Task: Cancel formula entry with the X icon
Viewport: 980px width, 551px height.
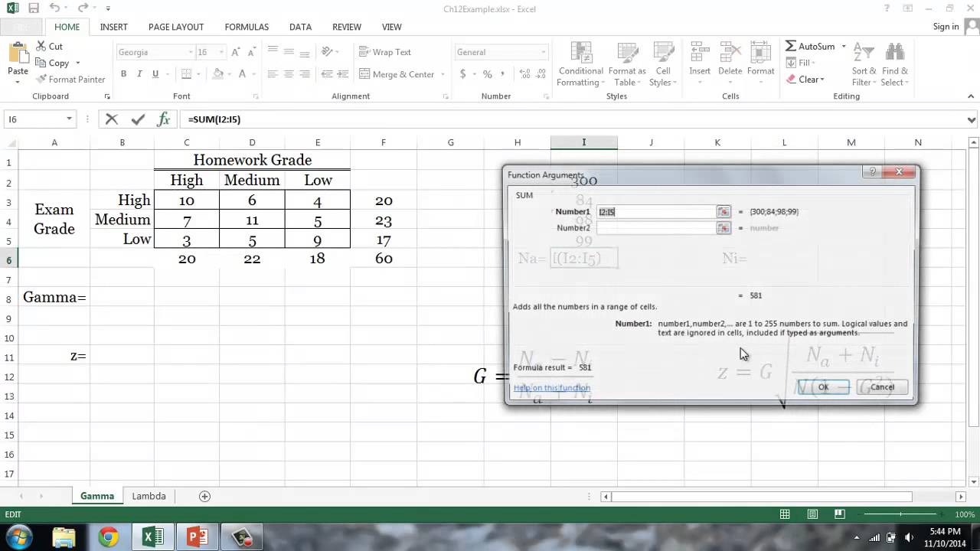Action: [112, 119]
